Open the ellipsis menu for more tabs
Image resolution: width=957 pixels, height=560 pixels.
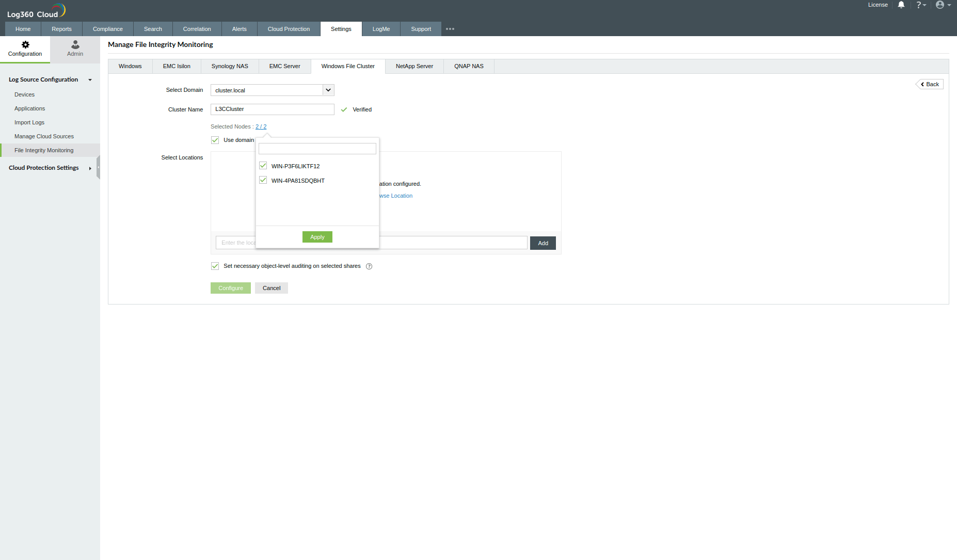coord(450,29)
